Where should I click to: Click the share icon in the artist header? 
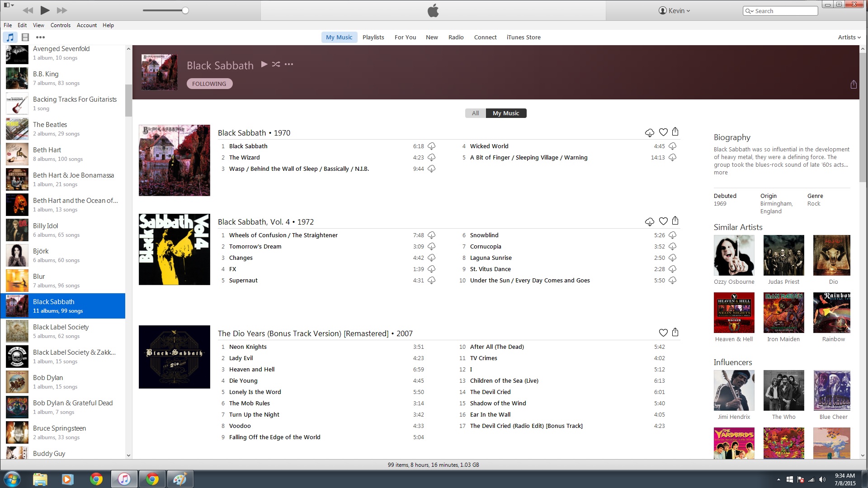[x=853, y=84]
